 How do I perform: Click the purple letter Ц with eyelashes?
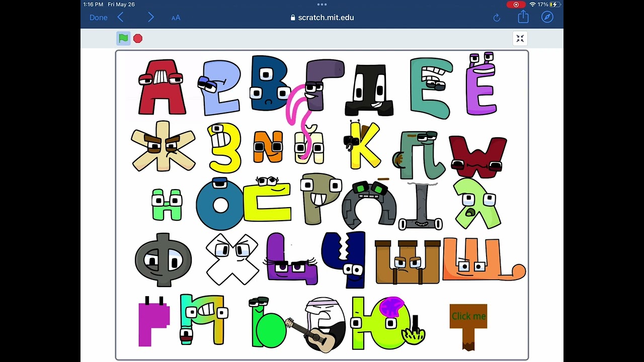coord(291,259)
